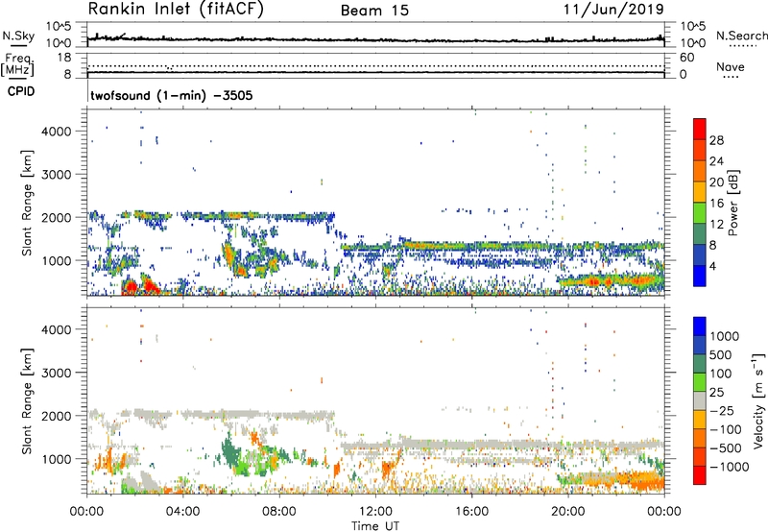
Task: Click the "04:00" time axis tick
Action: coord(183,512)
